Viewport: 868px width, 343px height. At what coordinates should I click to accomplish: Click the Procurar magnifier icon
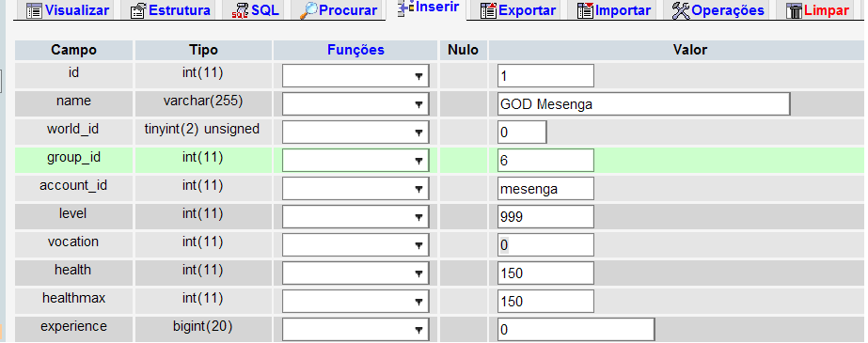tap(308, 9)
